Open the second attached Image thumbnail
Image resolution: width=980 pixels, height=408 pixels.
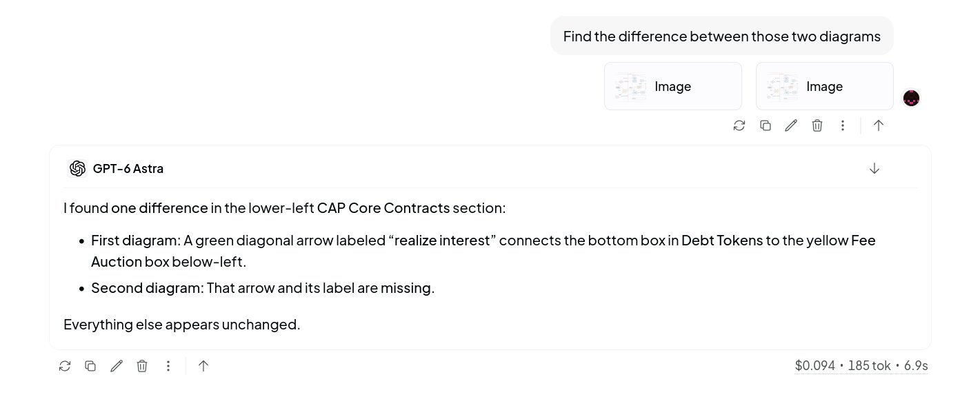825,86
